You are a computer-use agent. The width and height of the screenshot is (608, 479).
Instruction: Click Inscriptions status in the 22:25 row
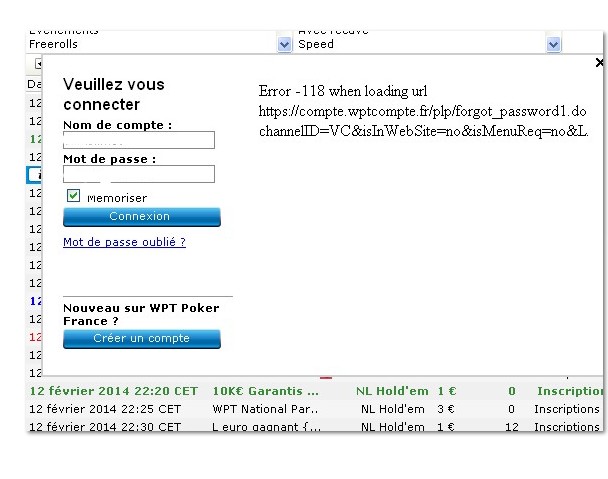pos(567,409)
